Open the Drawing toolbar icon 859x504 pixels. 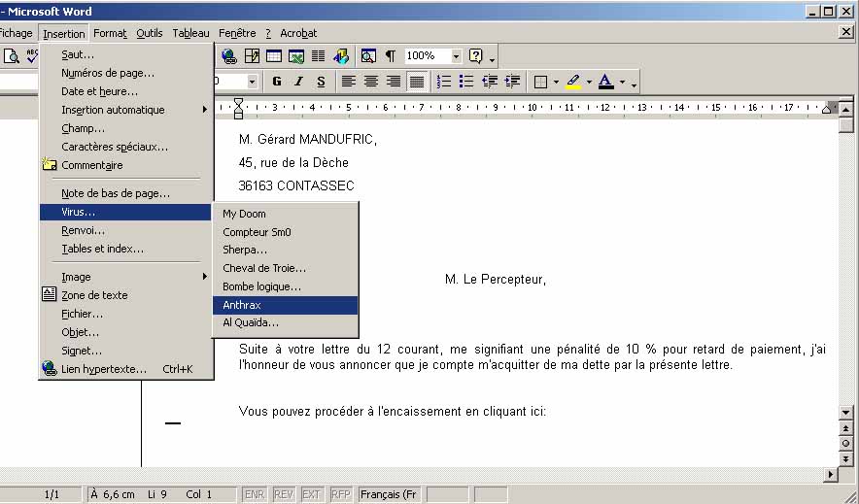tap(341, 55)
